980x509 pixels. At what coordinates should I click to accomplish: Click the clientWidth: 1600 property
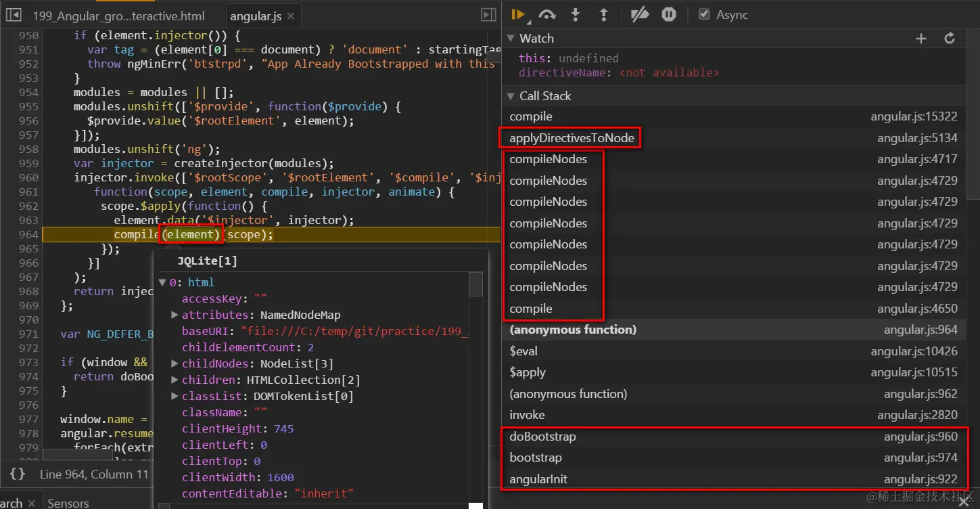click(237, 477)
